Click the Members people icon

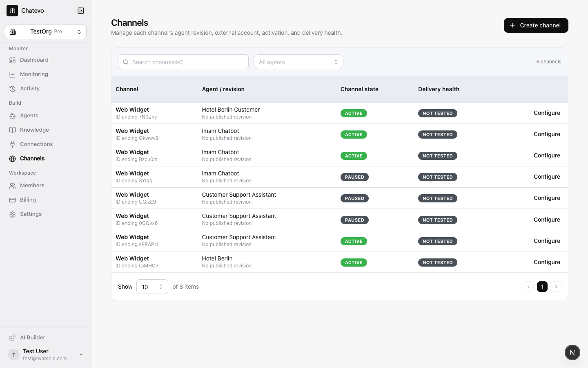click(13, 186)
